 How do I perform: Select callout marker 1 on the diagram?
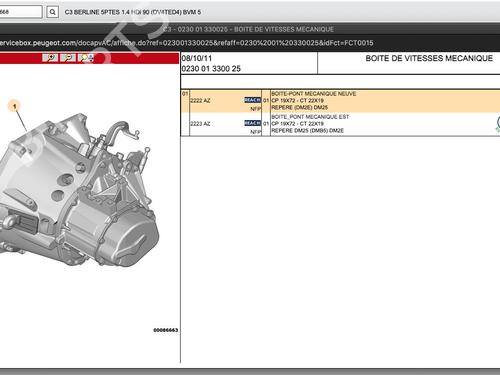coord(14,106)
